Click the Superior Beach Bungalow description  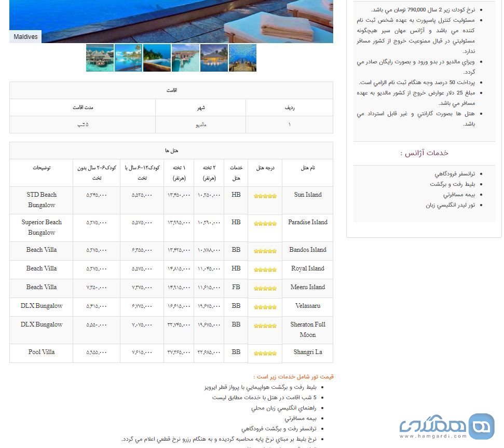pos(42,227)
